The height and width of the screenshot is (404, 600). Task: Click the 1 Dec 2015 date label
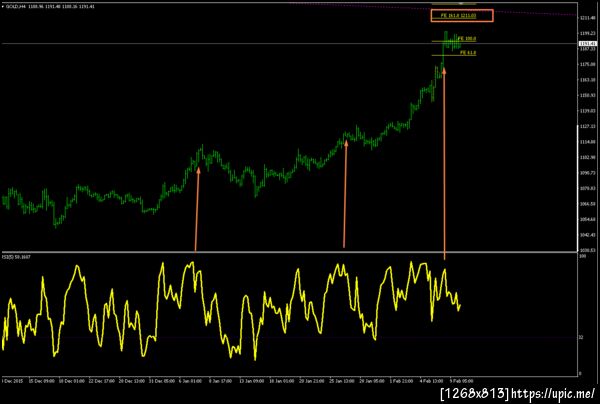pyautogui.click(x=13, y=381)
